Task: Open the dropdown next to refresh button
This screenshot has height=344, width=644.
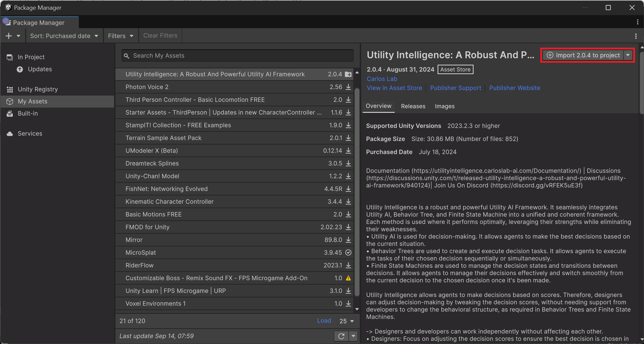Action: click(353, 336)
